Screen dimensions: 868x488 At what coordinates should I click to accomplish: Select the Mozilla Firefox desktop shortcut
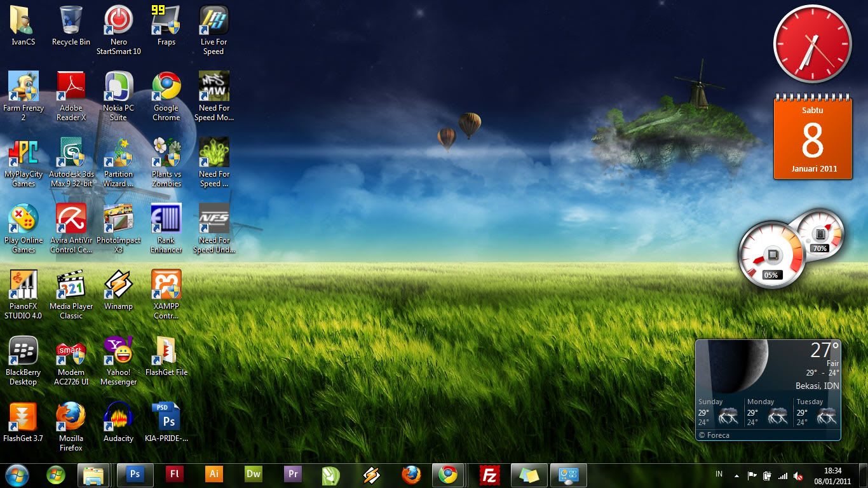71,426
